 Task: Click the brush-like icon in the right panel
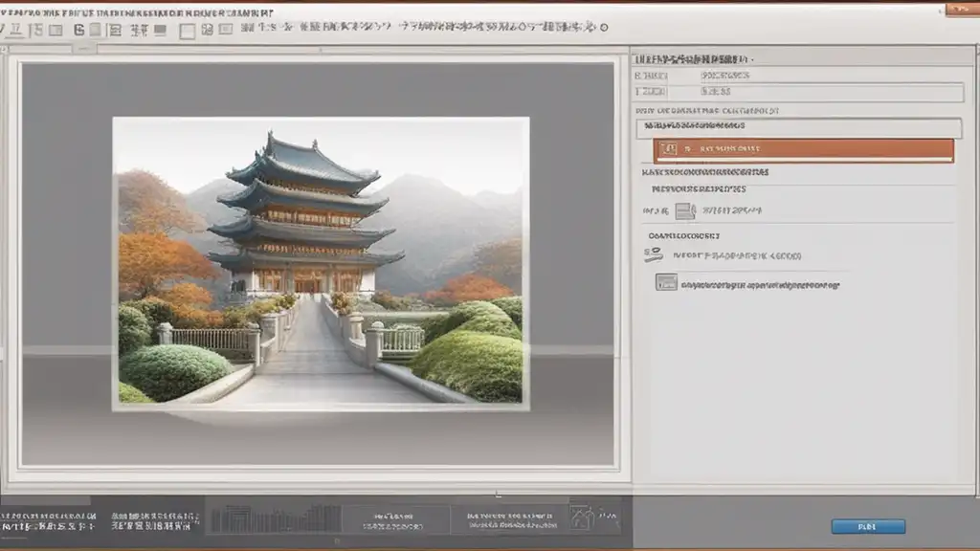pos(655,255)
